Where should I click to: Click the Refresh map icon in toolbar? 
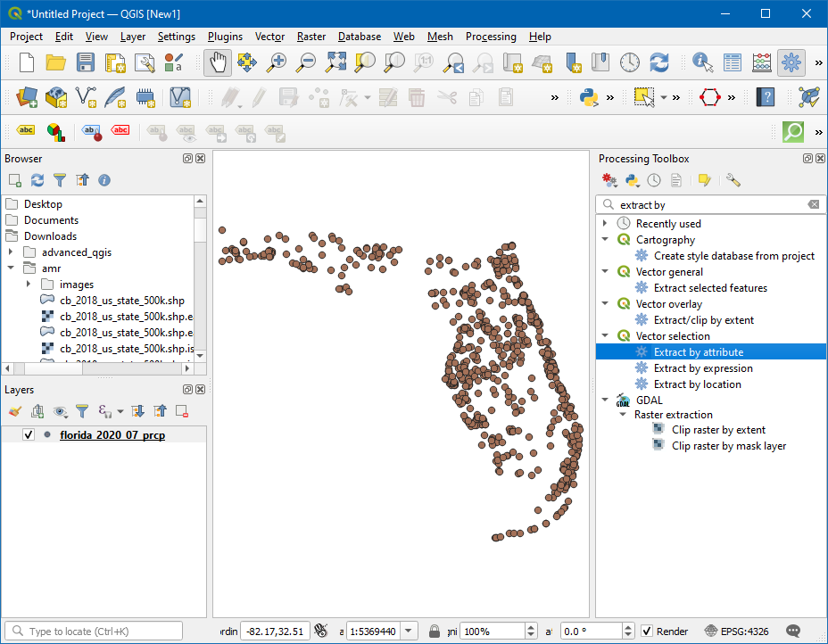pos(659,62)
